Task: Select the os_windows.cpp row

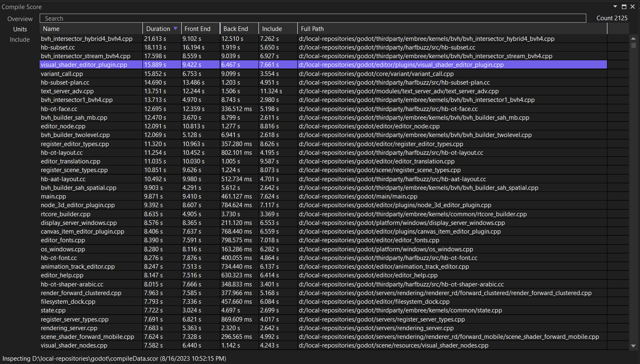Action: 323,249
